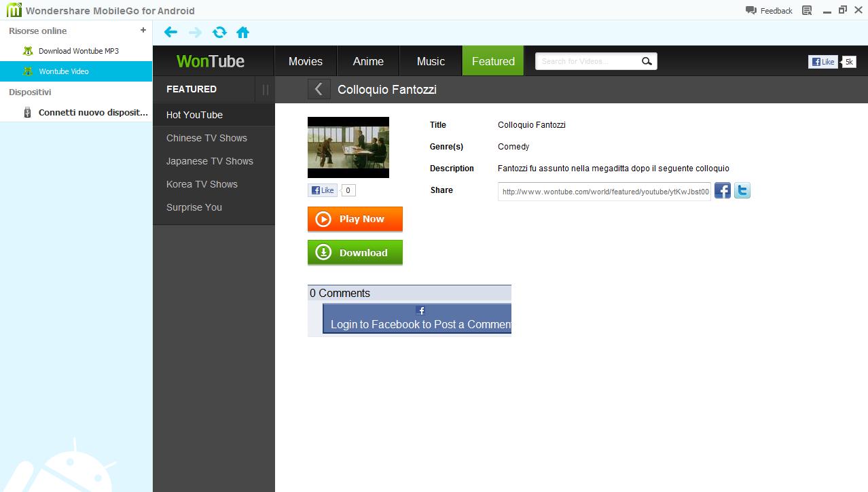This screenshot has height=492, width=868.
Task: Click the Risorse online section header
Action: tap(38, 31)
